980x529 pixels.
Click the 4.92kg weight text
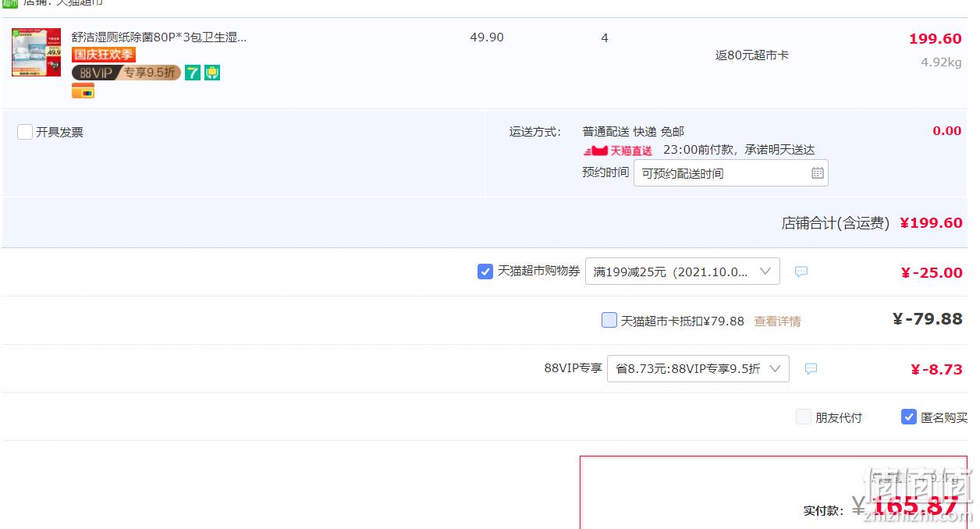pos(941,62)
